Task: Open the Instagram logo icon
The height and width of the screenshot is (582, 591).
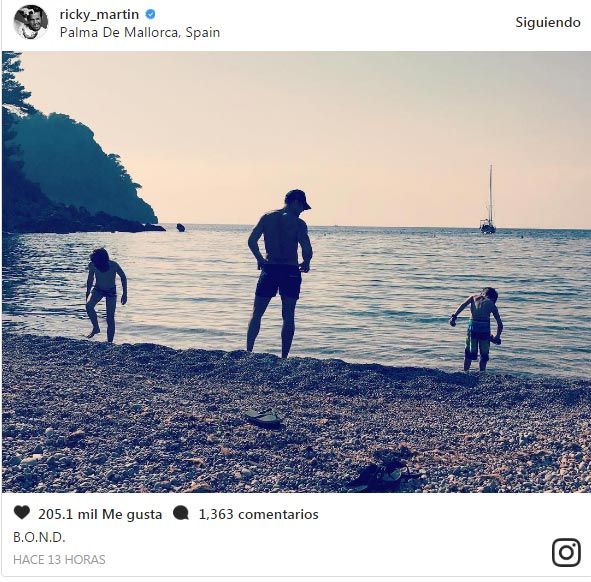Action: (x=566, y=553)
